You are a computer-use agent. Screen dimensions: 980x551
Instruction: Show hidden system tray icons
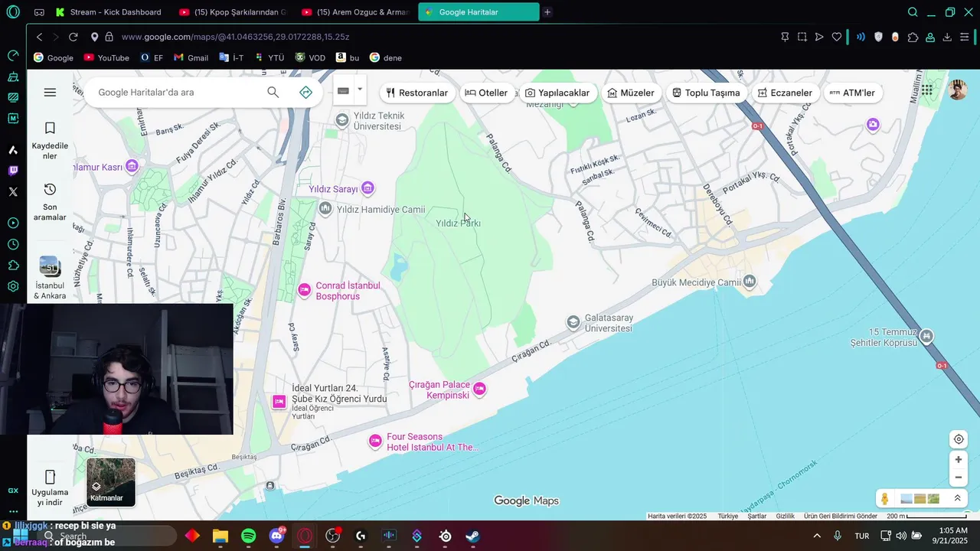pos(817,536)
